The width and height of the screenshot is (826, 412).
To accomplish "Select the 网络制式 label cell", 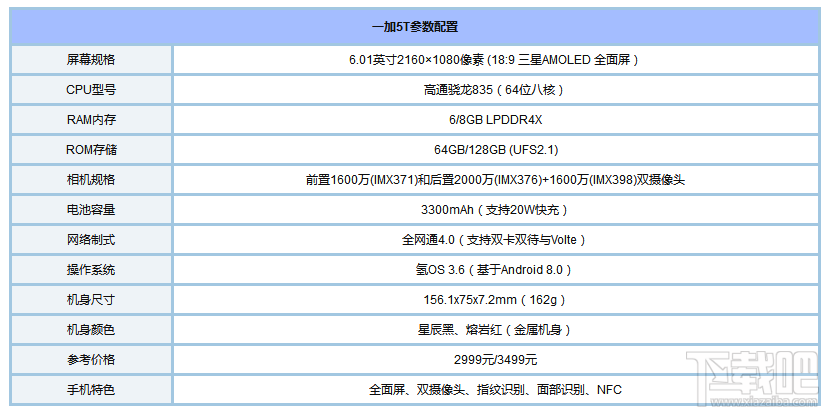I will coord(91,240).
